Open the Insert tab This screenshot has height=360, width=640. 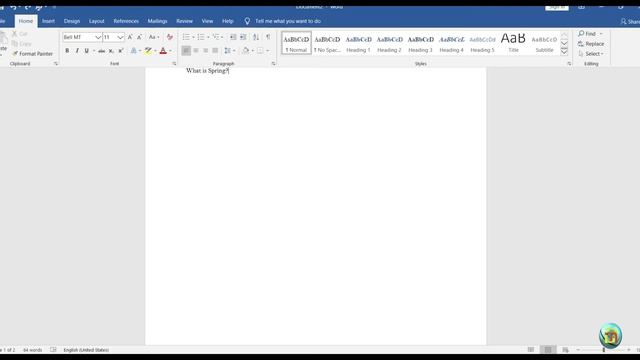coord(48,21)
